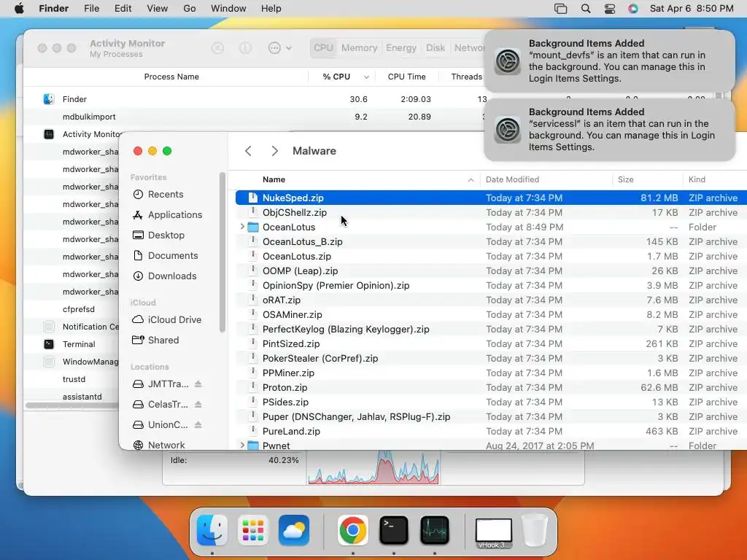The width and height of the screenshot is (747, 560).
Task: Open Activity Monitor icon in Dock
Action: (x=435, y=530)
